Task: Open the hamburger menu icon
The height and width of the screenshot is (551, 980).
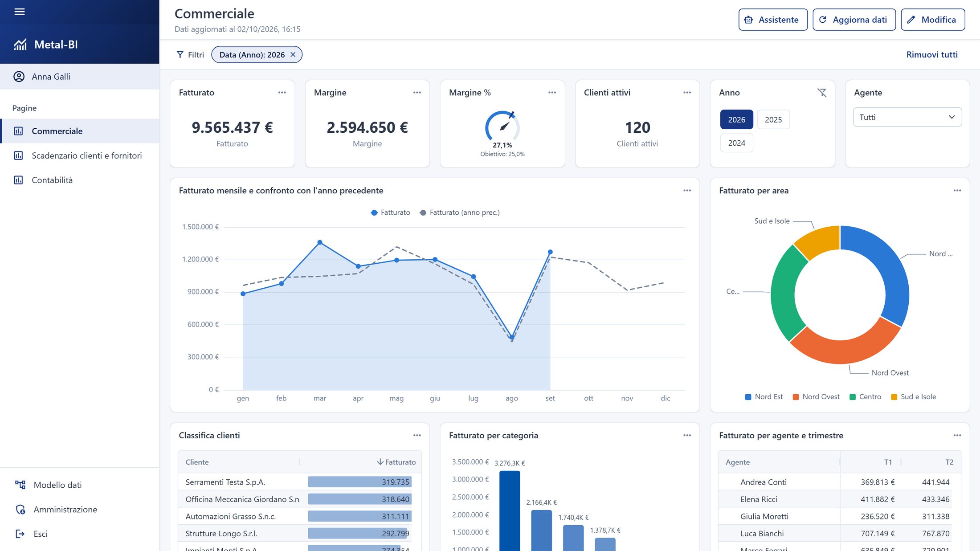Action: click(x=20, y=12)
